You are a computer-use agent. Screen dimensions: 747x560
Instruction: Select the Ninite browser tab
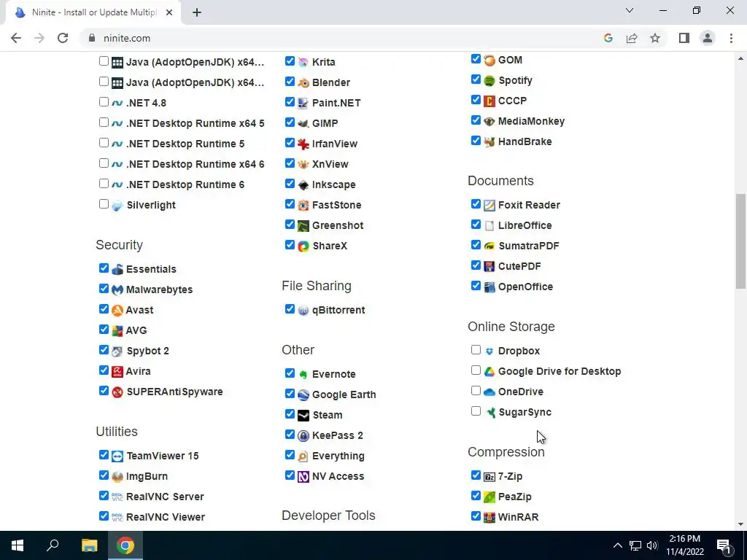[x=93, y=12]
